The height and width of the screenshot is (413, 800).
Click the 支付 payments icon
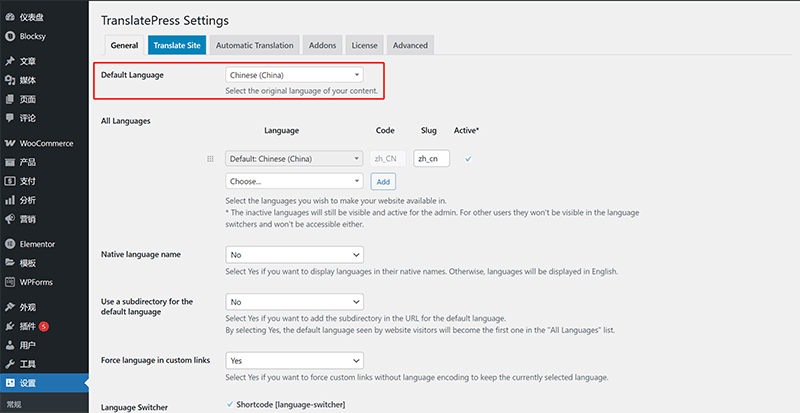10,181
